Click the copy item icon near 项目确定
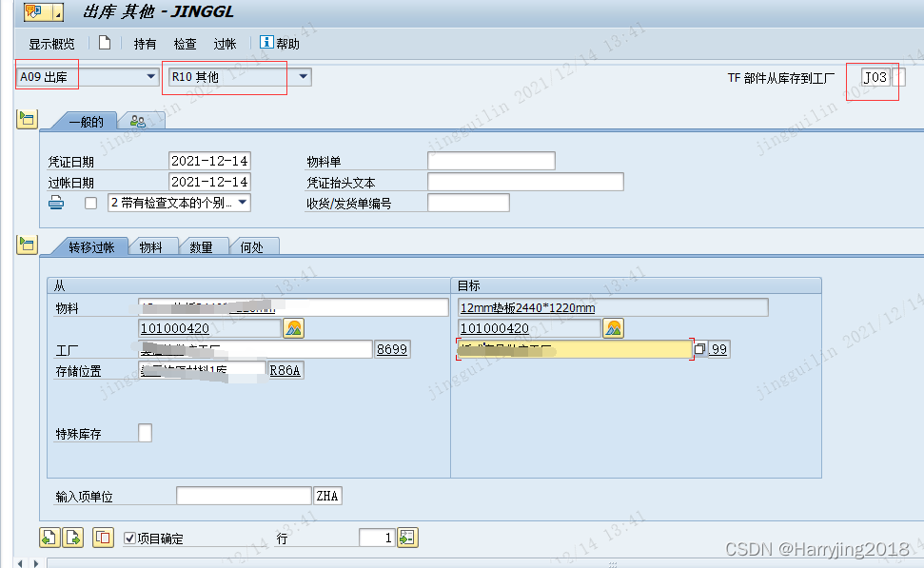924x568 pixels. click(103, 538)
